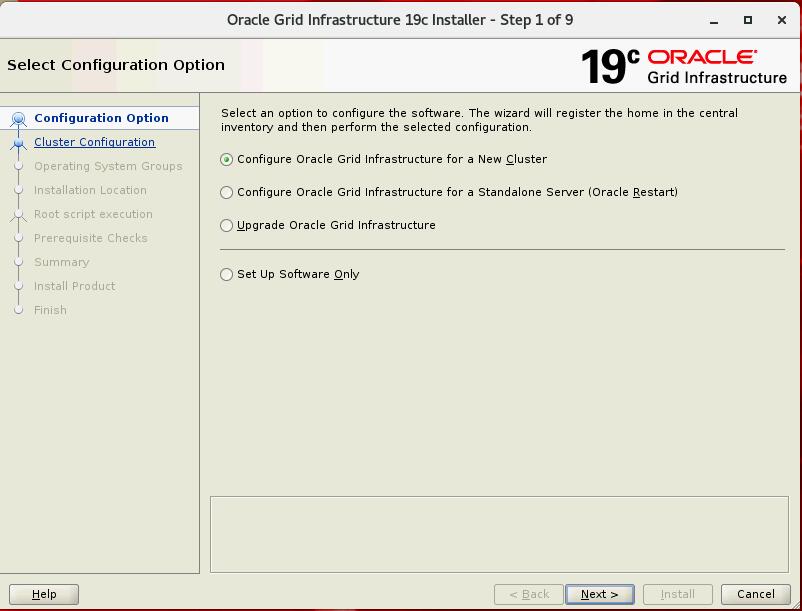Maximize the installer window
Viewport: 802px width, 611px height.
(747, 20)
